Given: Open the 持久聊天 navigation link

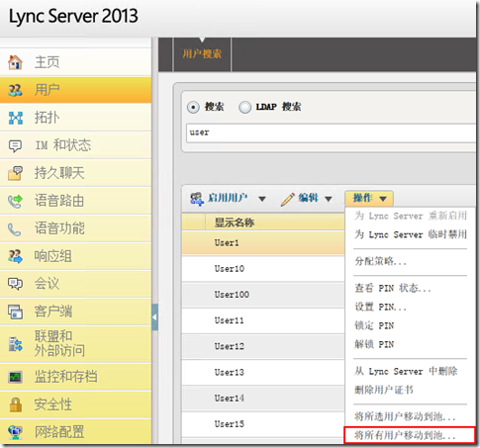Looking at the screenshot, I should (59, 173).
